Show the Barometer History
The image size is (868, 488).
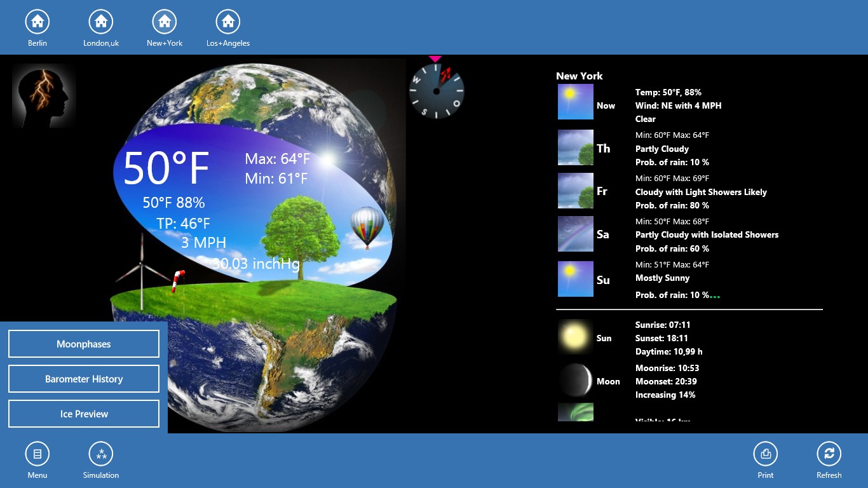[84, 379]
